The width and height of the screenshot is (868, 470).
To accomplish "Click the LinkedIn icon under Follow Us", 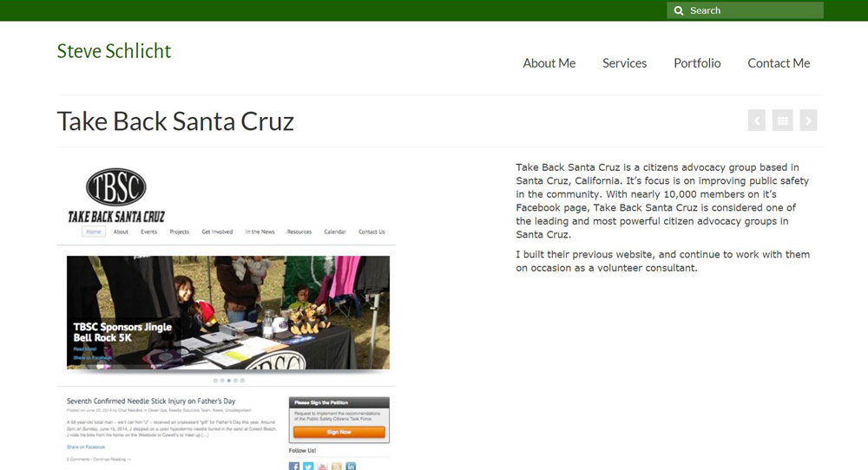I will point(351,467).
